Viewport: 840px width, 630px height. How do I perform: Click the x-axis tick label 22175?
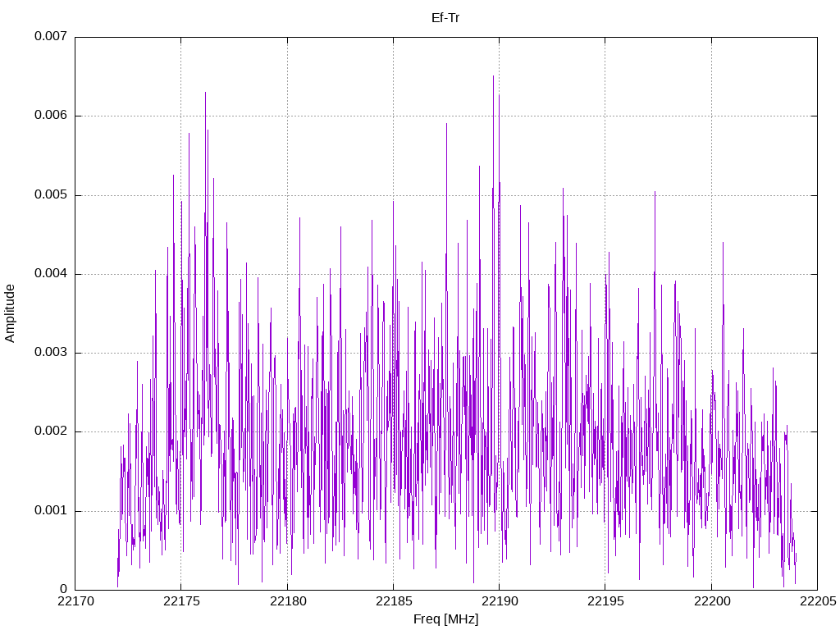[181, 601]
